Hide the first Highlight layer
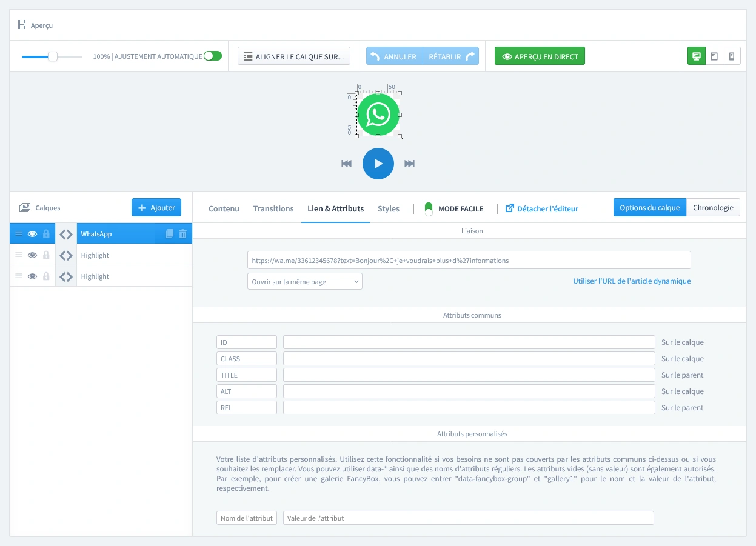756x546 pixels. [32, 255]
